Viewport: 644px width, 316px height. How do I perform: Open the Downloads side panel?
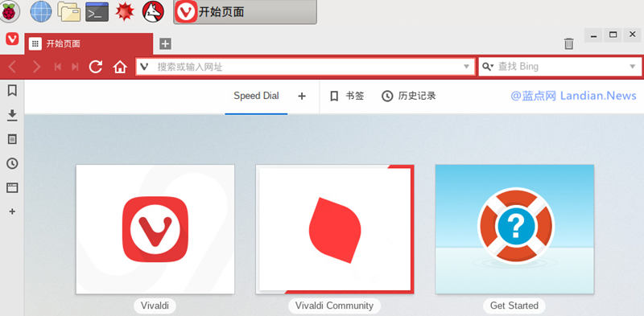click(12, 115)
